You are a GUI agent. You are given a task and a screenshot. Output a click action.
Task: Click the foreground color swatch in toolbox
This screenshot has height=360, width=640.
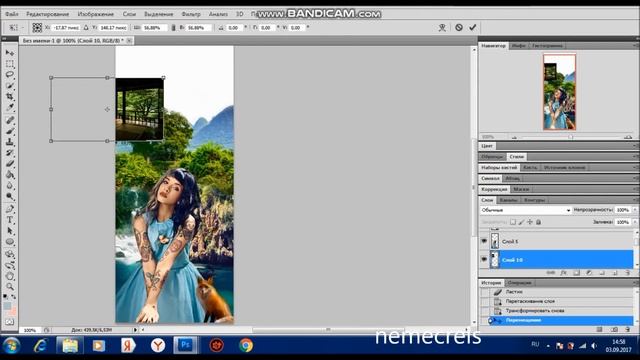[x=8, y=306]
